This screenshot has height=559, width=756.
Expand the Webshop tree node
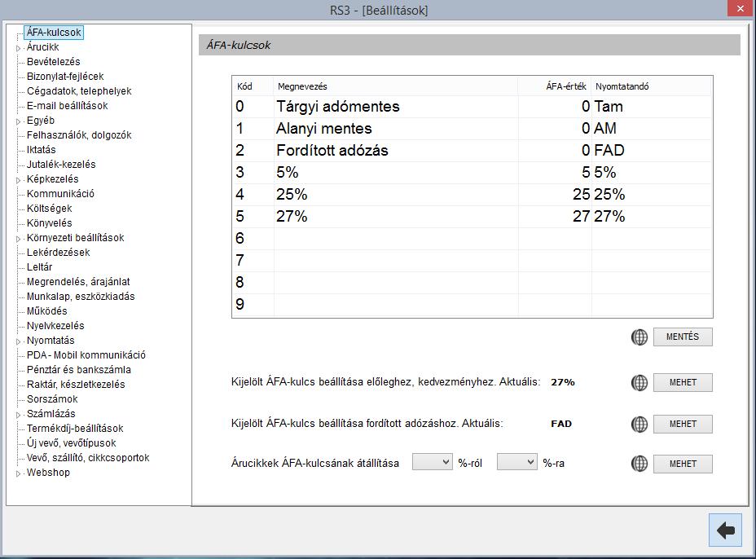[x=18, y=473]
